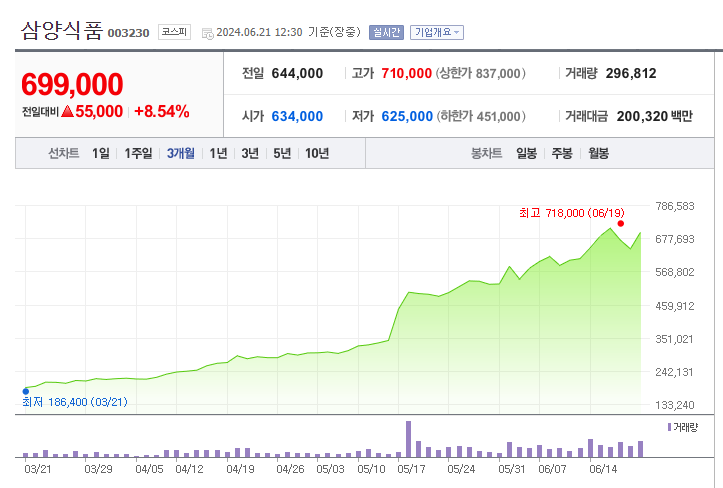This screenshot has height=488, width=723.
Task: Click the 선차트 section label
Action: (64, 153)
